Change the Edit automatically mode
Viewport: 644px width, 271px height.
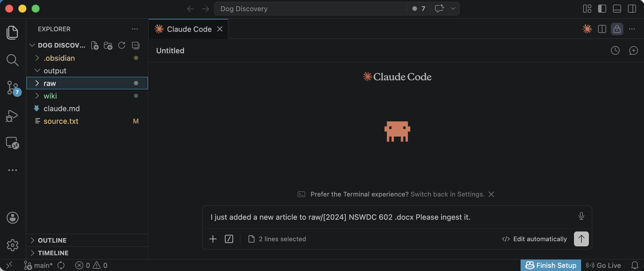pyautogui.click(x=535, y=239)
